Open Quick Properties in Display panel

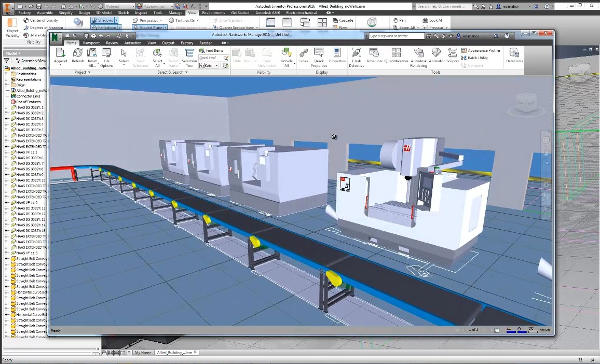[319, 58]
